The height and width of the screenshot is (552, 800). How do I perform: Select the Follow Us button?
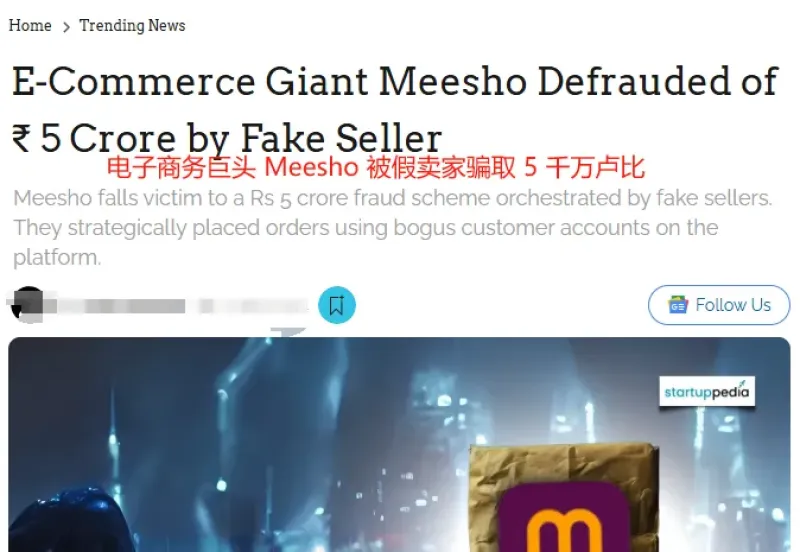coord(719,305)
